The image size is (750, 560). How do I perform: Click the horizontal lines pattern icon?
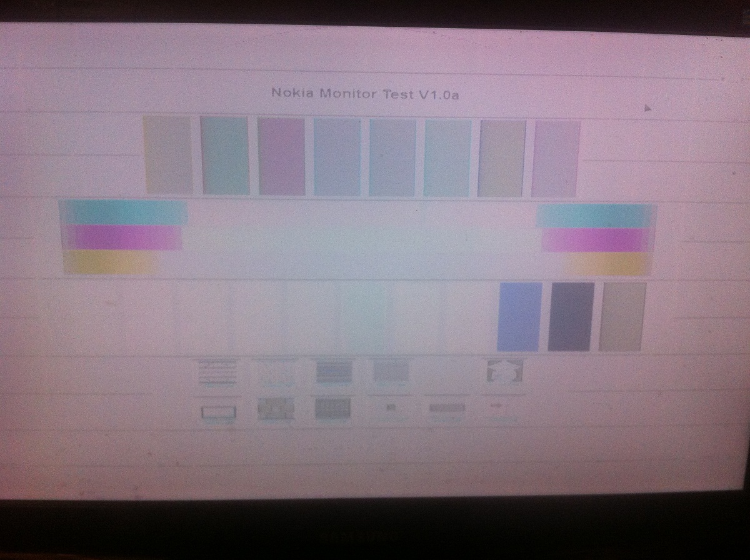point(217,372)
